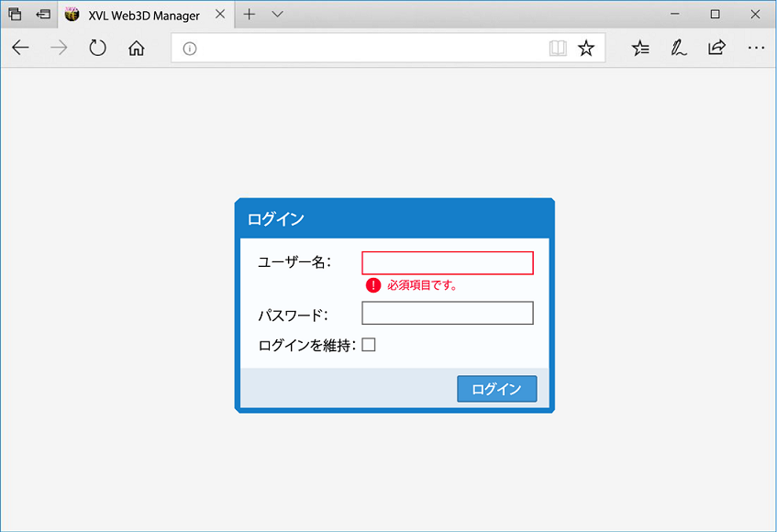The height and width of the screenshot is (532, 777).
Task: Open reading view book icon
Action: (x=558, y=48)
